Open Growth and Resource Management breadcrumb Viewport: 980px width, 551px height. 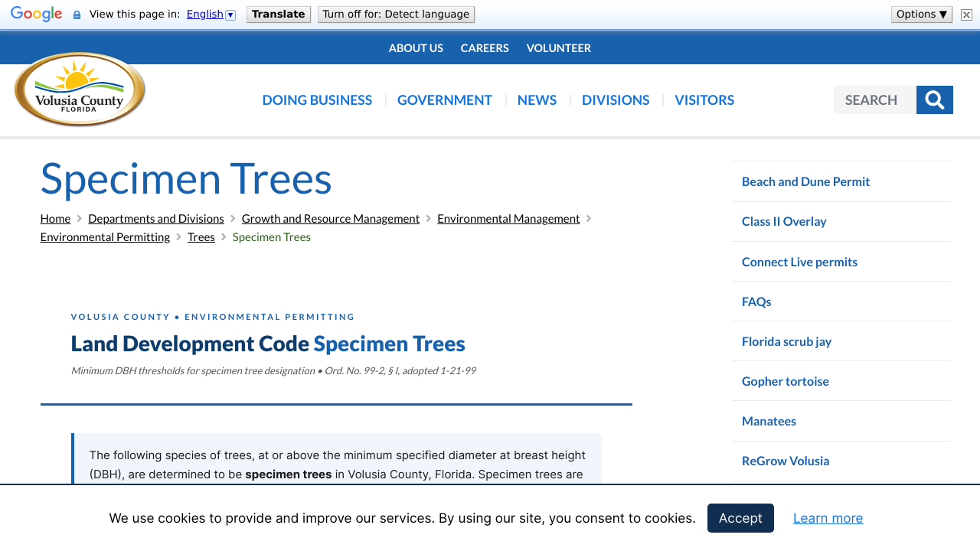[331, 218]
